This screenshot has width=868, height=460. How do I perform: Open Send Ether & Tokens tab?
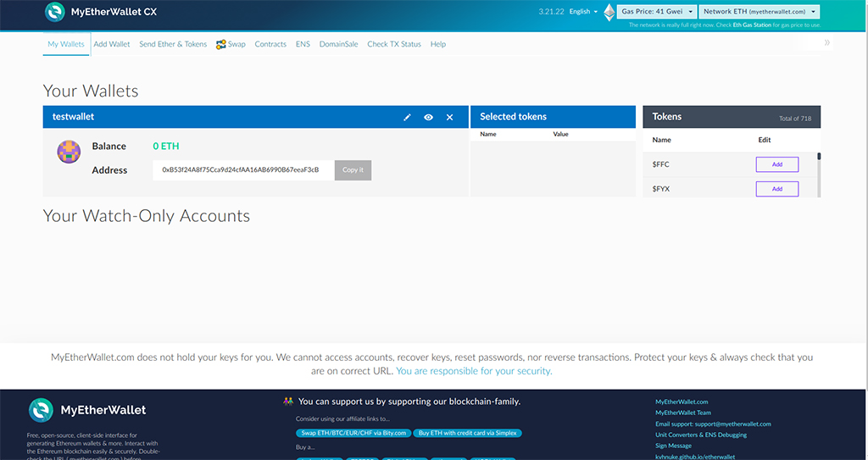coord(173,44)
